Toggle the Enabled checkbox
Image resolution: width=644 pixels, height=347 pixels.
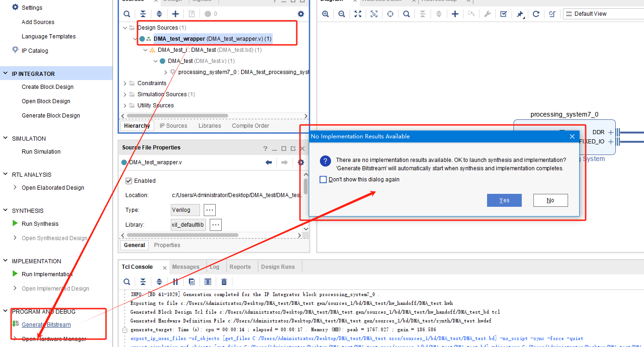coord(129,180)
